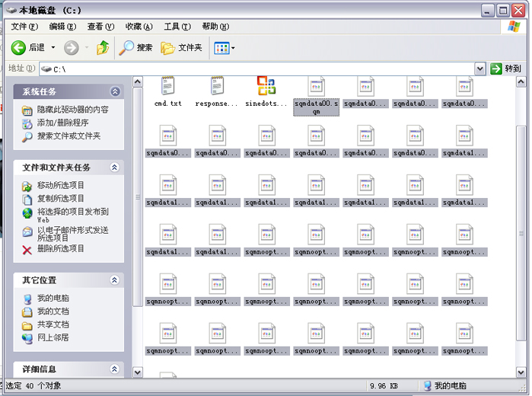The height and width of the screenshot is (396, 532).
Task: Open Back button history dropdown arrow
Action: point(53,47)
